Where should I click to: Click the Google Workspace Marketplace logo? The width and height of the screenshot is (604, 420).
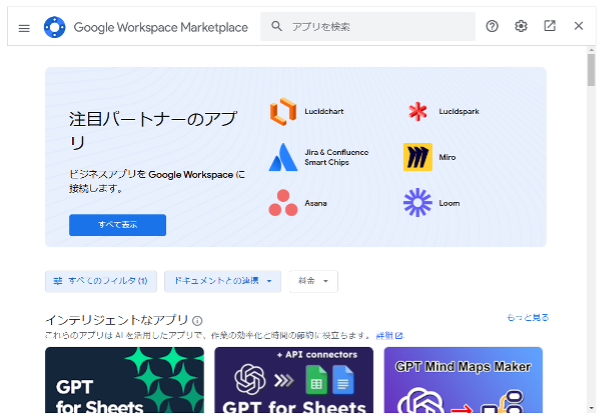[x=54, y=27]
